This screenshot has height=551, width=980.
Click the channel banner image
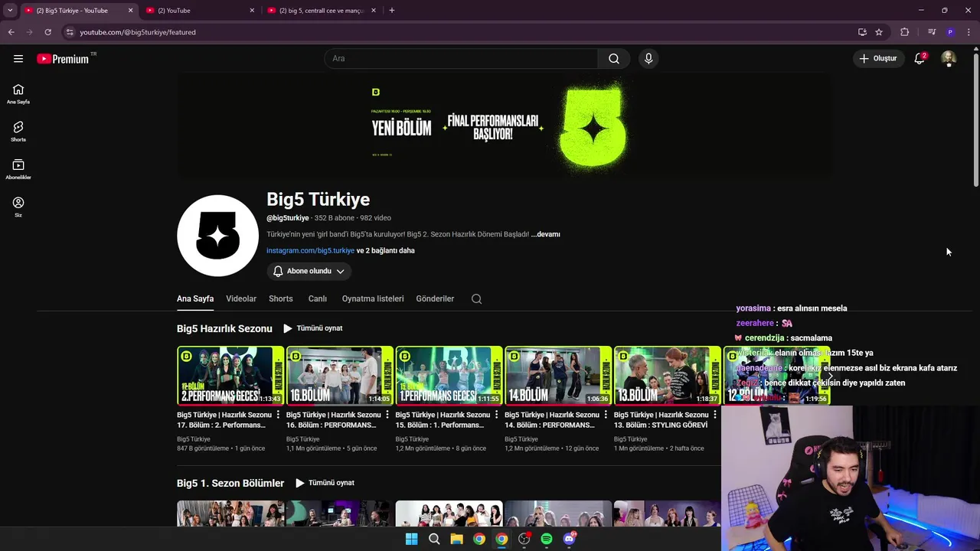505,126
